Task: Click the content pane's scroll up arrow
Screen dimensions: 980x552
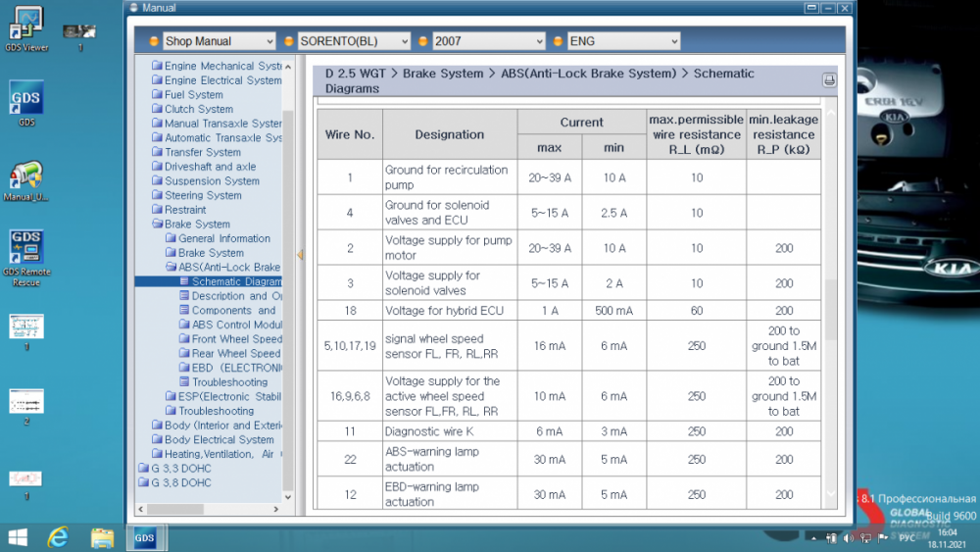Action: [831, 113]
